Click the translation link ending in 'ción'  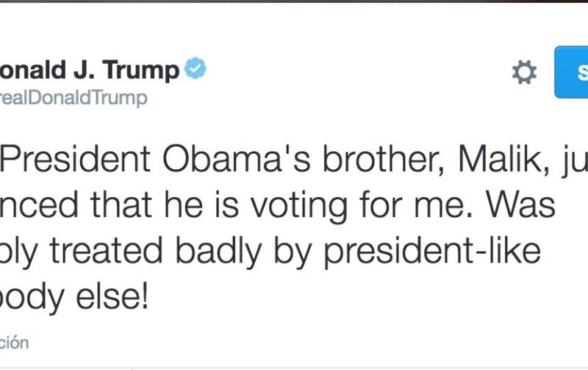pos(14,343)
